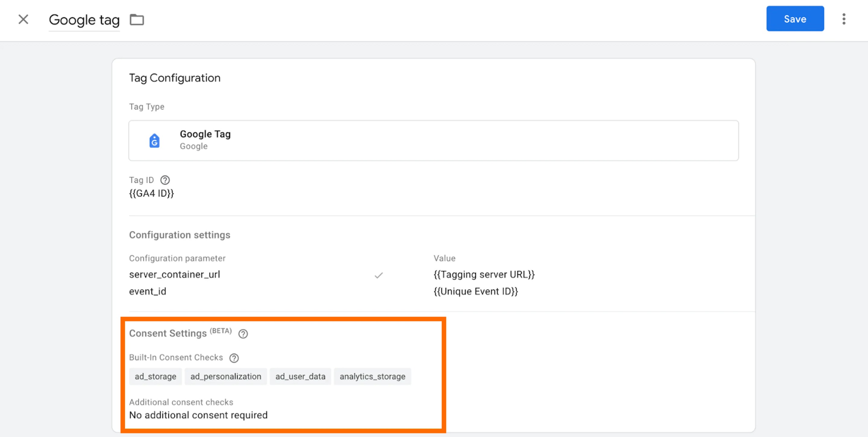Close the tag editor with X

(x=23, y=19)
